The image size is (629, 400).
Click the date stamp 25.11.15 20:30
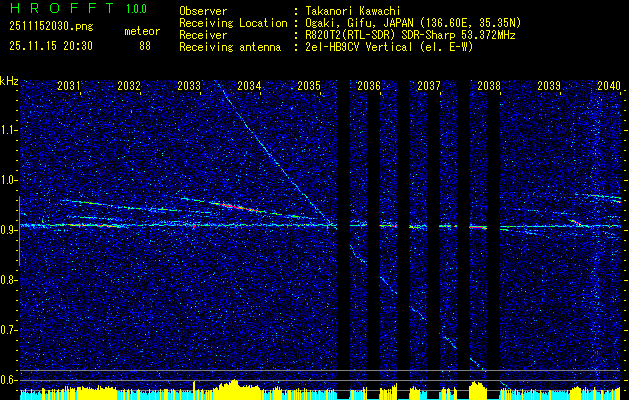[x=51, y=46]
